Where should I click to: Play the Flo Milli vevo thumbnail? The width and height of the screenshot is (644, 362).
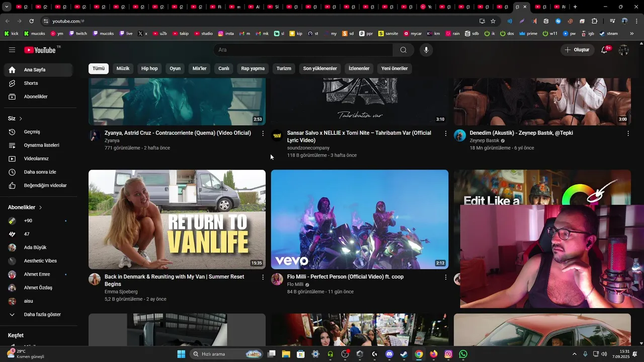360,219
